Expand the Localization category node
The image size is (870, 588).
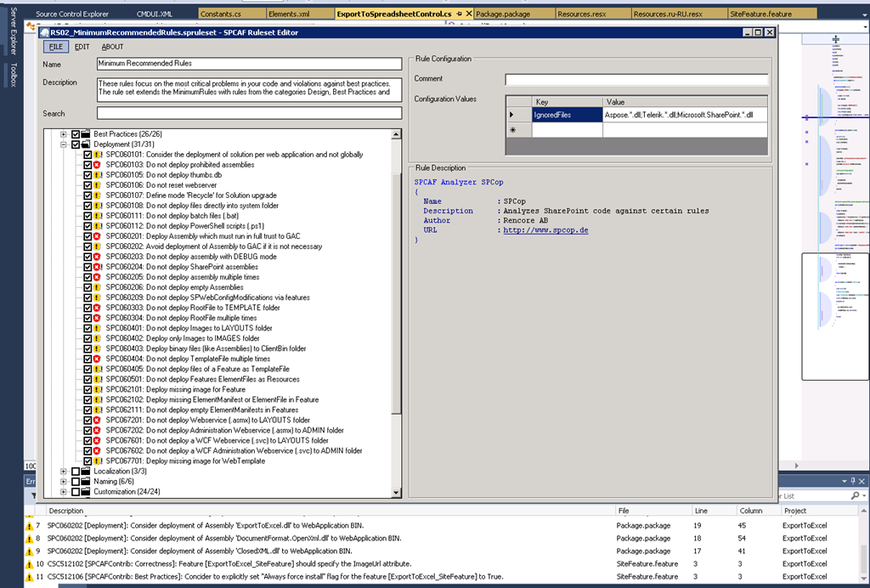pos(64,471)
